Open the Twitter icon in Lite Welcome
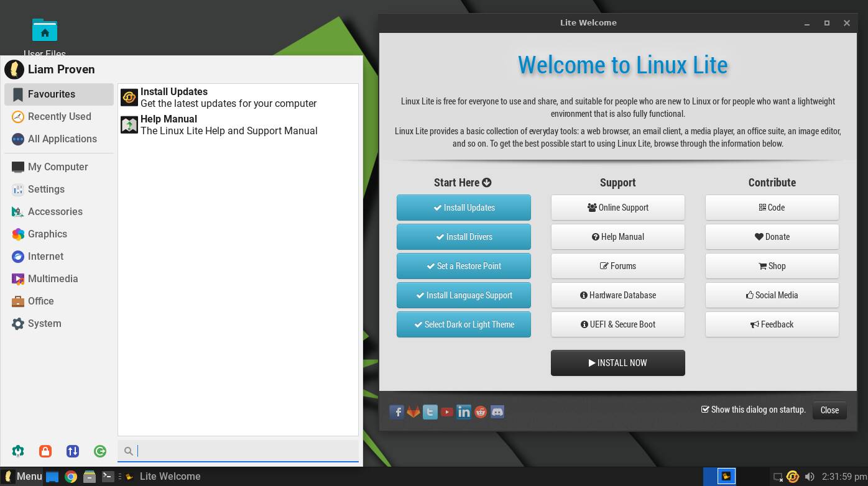868x486 pixels. point(430,412)
